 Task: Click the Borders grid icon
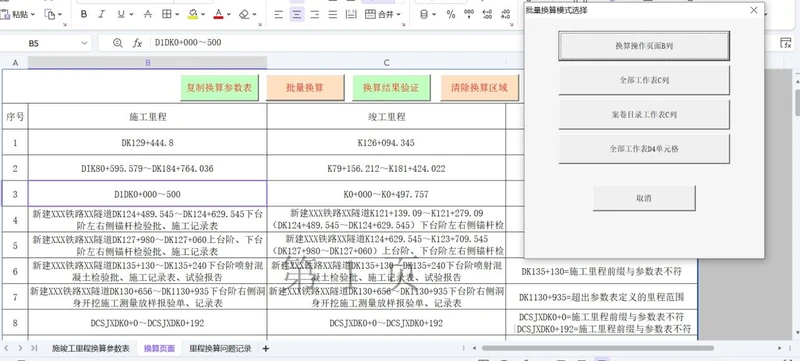pyautogui.click(x=166, y=14)
